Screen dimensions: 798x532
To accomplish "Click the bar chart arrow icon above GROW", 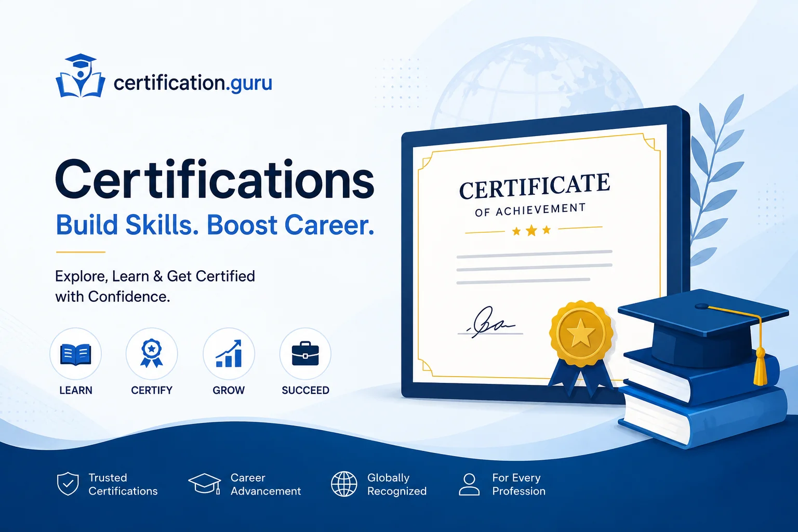I will point(229,354).
